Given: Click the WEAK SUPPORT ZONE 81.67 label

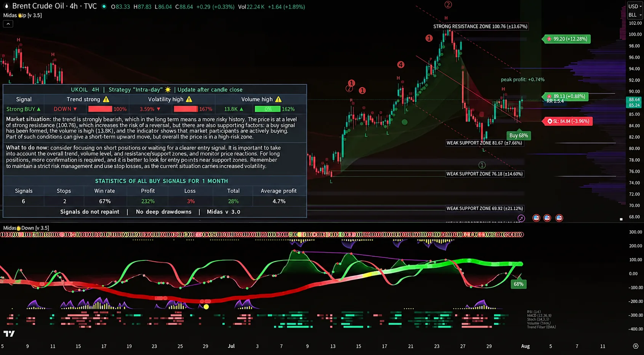Looking at the screenshot, I should tap(484, 143).
